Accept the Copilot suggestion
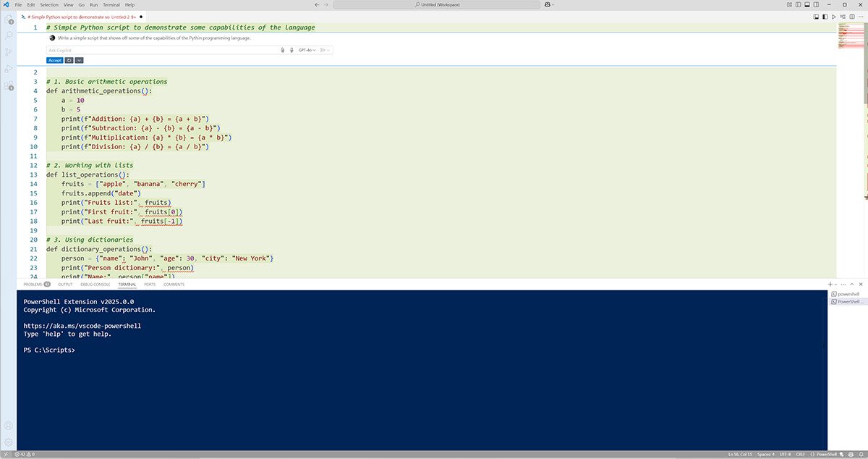Screen dimensions: 868x459 54,60
